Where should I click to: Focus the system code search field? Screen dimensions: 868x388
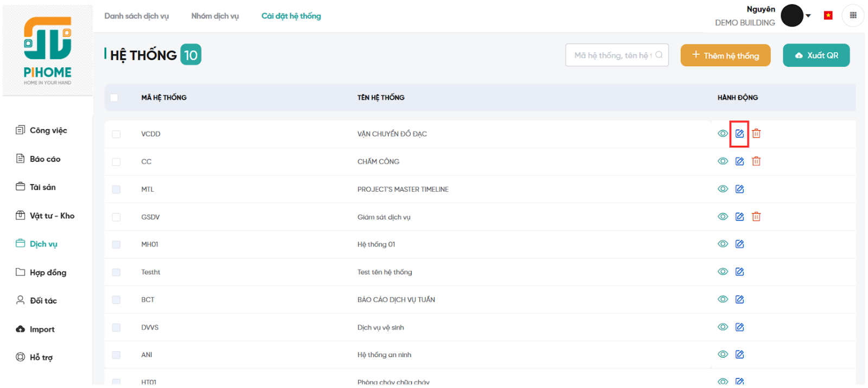613,55
